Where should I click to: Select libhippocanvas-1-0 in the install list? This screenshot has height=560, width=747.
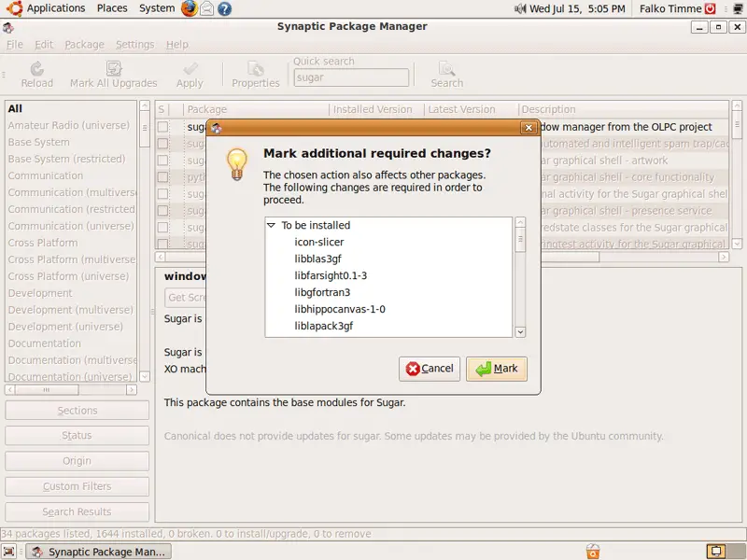coord(340,309)
